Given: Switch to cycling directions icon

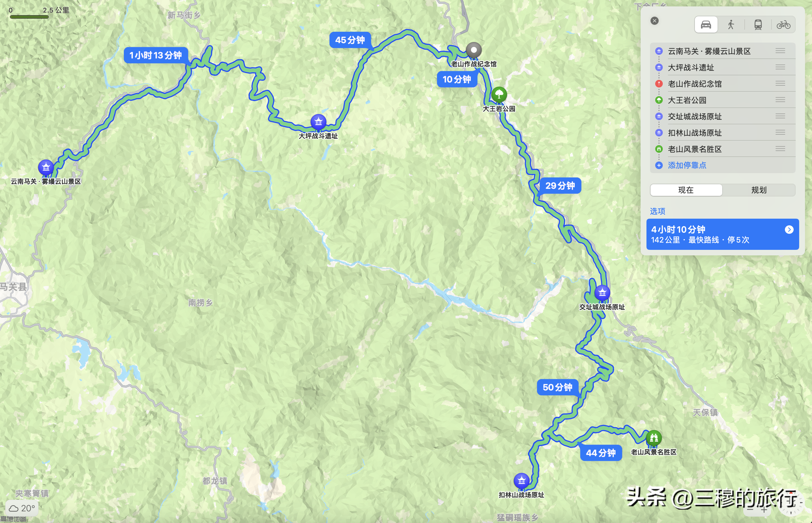Looking at the screenshot, I should tap(783, 25).
